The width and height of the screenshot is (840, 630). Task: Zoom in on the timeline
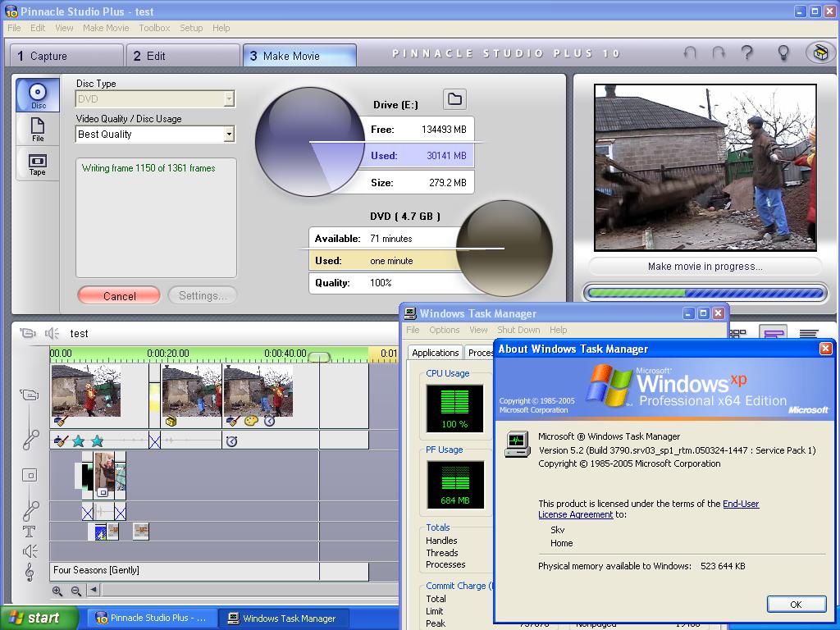57,591
